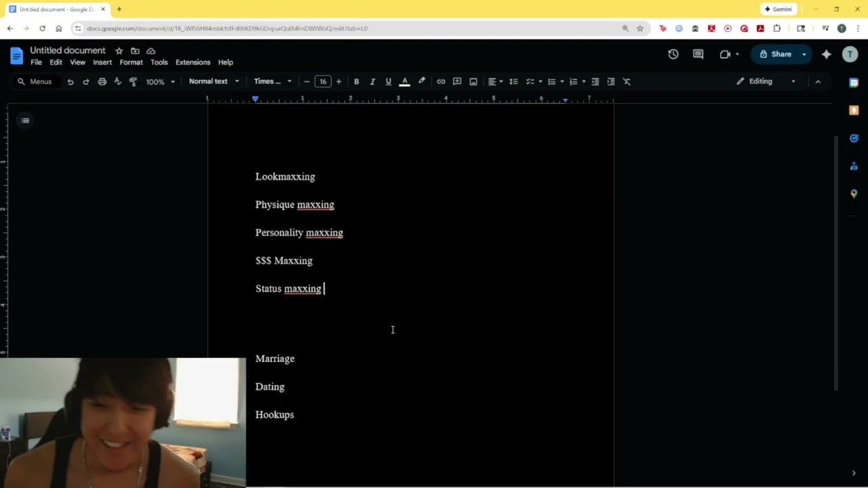
Task: Star the Untitled document
Action: [x=119, y=51]
